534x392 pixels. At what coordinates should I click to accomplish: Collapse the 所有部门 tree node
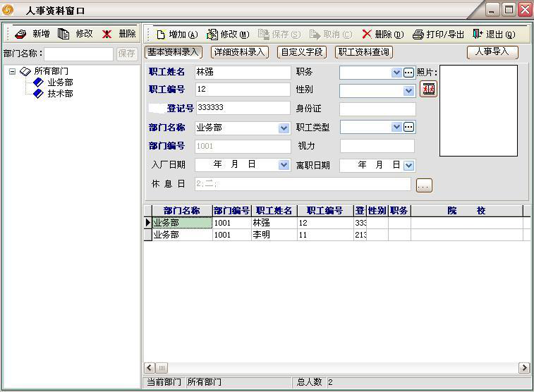coord(12,71)
